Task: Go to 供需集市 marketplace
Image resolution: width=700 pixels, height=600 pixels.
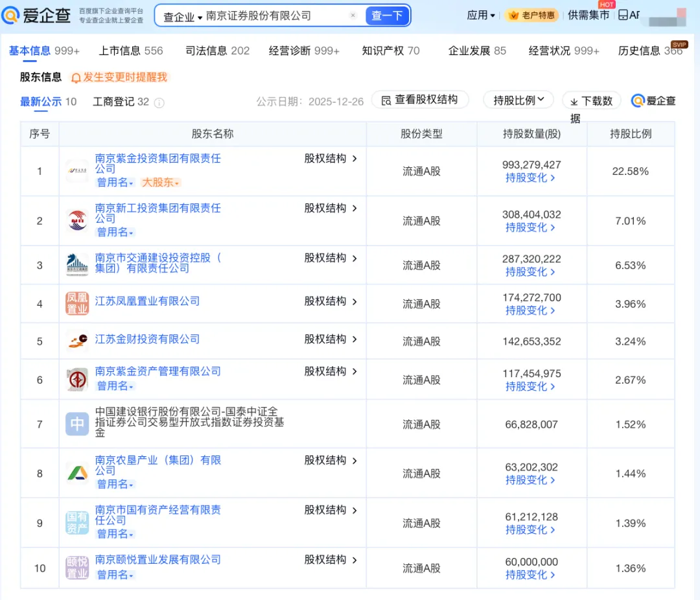Action: pyautogui.click(x=589, y=15)
